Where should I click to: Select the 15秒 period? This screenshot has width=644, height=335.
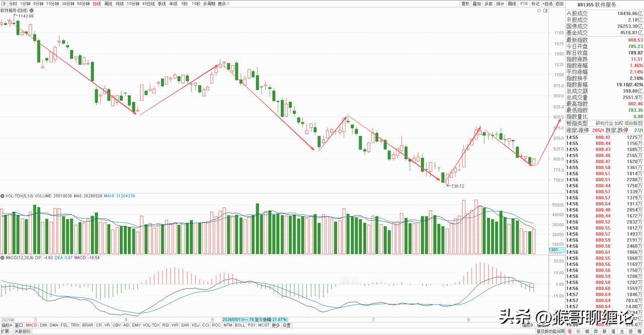(x=196, y=4)
